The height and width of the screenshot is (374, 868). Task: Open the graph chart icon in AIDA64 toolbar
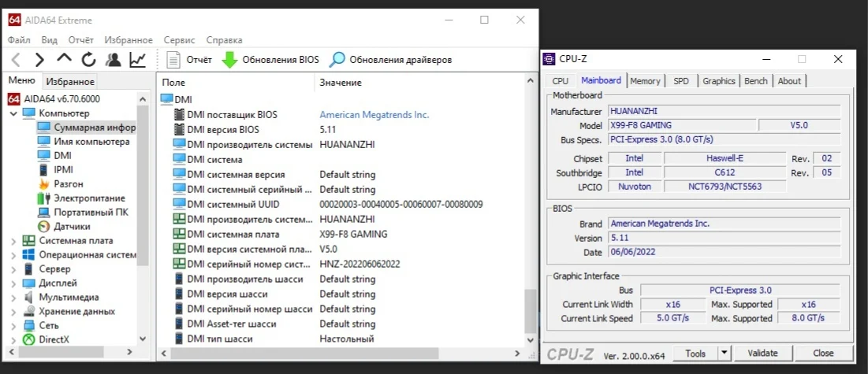[x=138, y=59]
